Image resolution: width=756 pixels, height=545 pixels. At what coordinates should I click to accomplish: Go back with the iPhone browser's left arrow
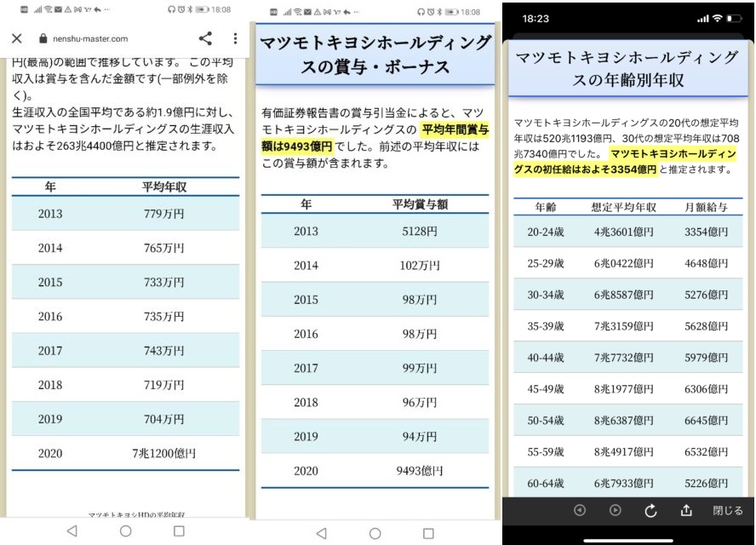tap(580, 510)
